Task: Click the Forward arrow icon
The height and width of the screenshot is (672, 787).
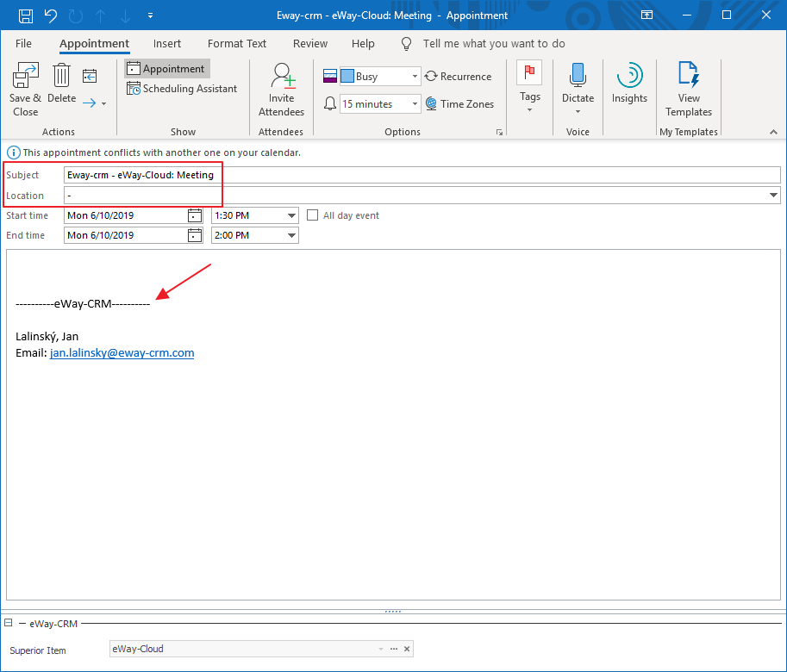Action: click(x=90, y=103)
